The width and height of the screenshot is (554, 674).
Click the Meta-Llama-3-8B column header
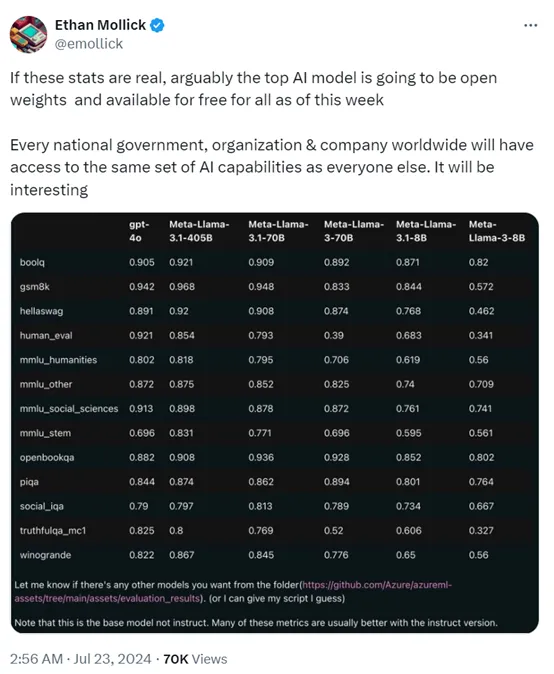click(x=497, y=231)
